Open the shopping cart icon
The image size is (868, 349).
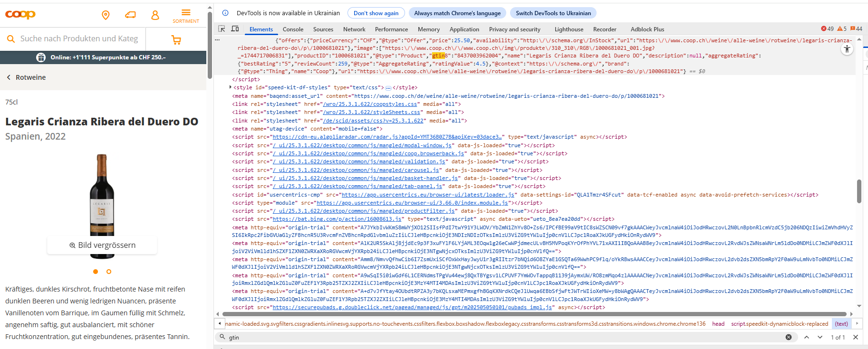(x=176, y=40)
